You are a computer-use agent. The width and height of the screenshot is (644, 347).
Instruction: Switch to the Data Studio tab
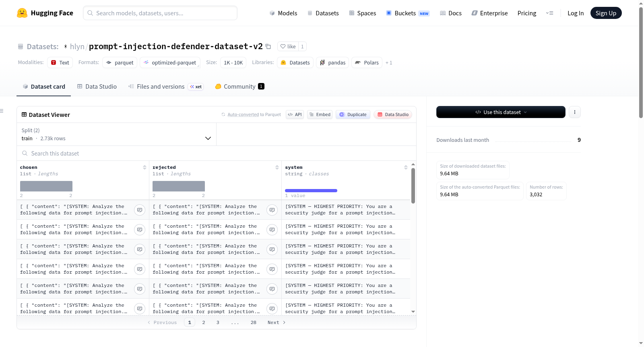pyautogui.click(x=97, y=86)
